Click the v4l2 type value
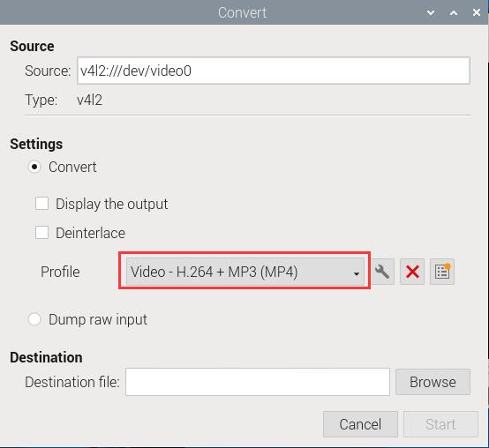The height and width of the screenshot is (448, 489). 89,101
